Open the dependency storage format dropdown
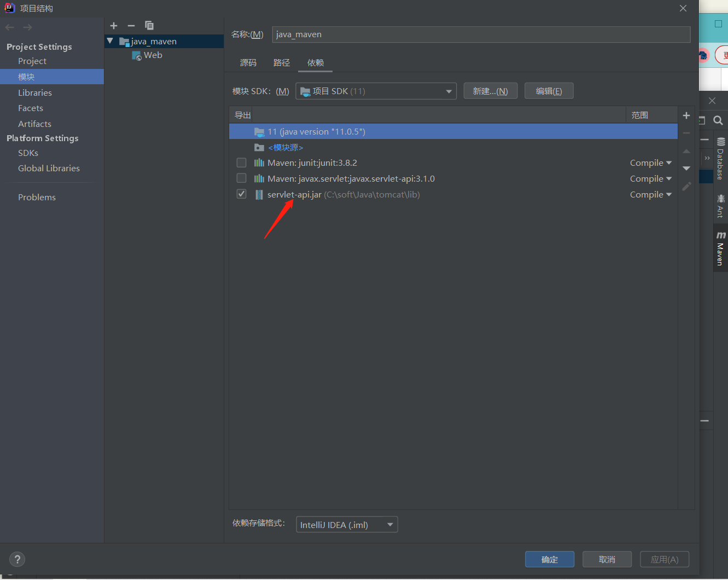 click(x=347, y=525)
